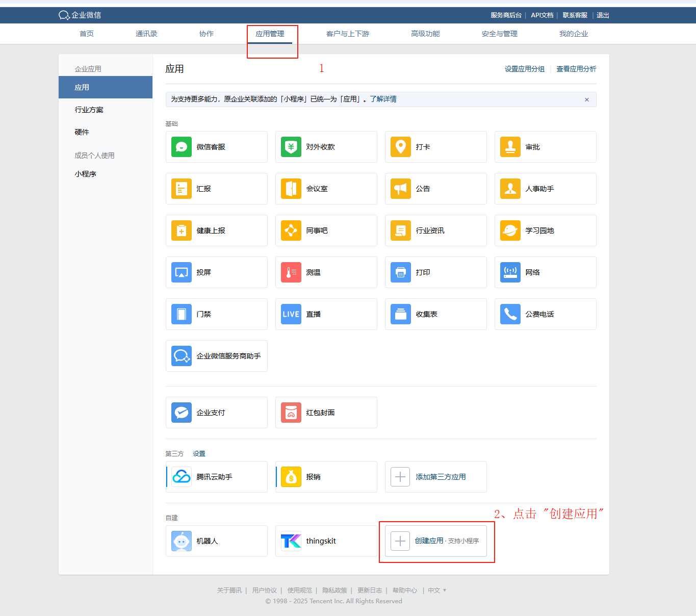Dismiss the notice banner with the X
The width and height of the screenshot is (696, 616).
586,99
